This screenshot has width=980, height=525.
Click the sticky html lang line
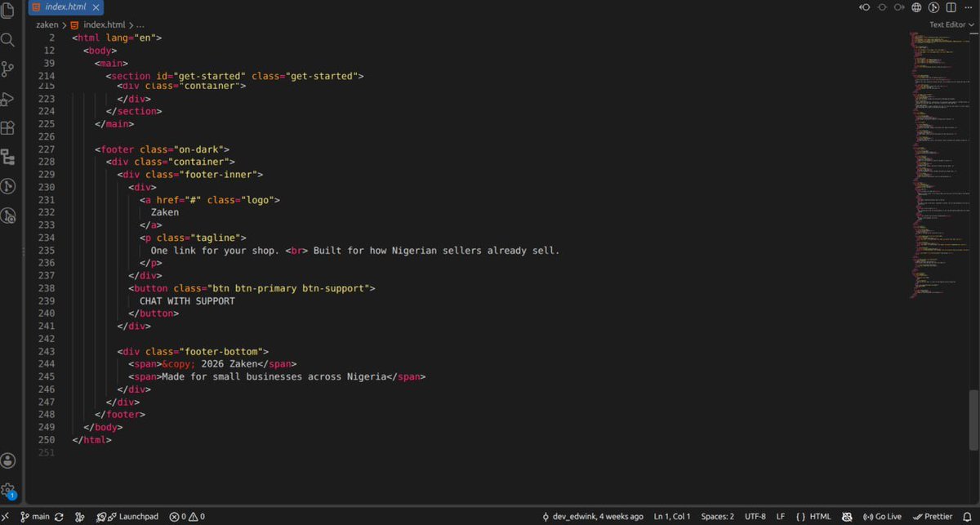[117, 38]
